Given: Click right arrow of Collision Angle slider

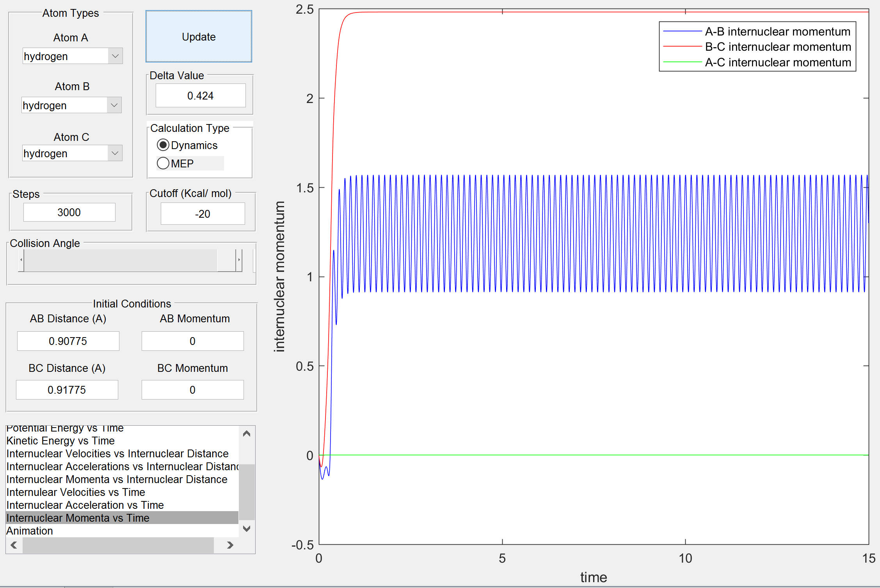Looking at the screenshot, I should [x=239, y=260].
